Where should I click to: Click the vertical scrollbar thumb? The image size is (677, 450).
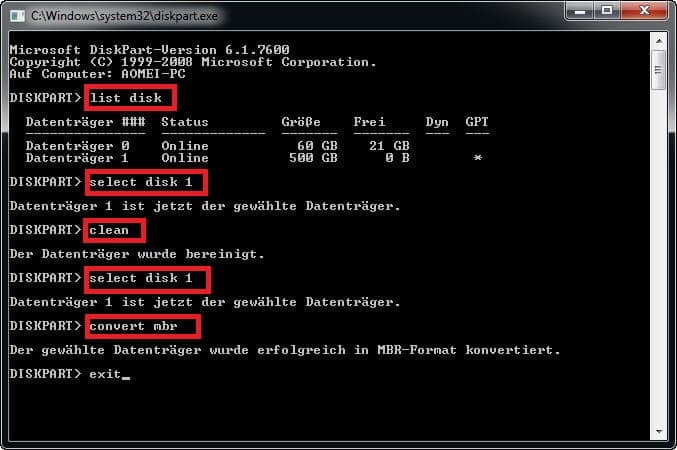click(x=658, y=70)
